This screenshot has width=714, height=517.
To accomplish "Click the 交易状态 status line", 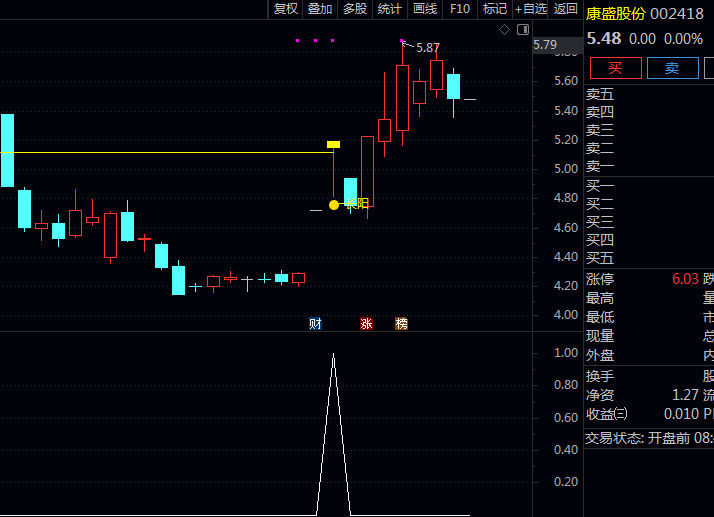I will coord(649,438).
